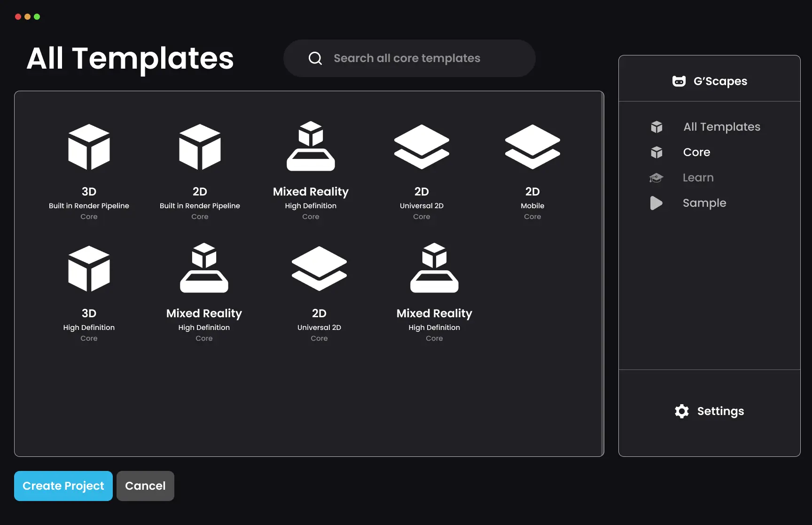Viewport: 812px width, 525px height.
Task: Pick Mixed Reality icon beside 3D High Definition
Action: tap(204, 267)
